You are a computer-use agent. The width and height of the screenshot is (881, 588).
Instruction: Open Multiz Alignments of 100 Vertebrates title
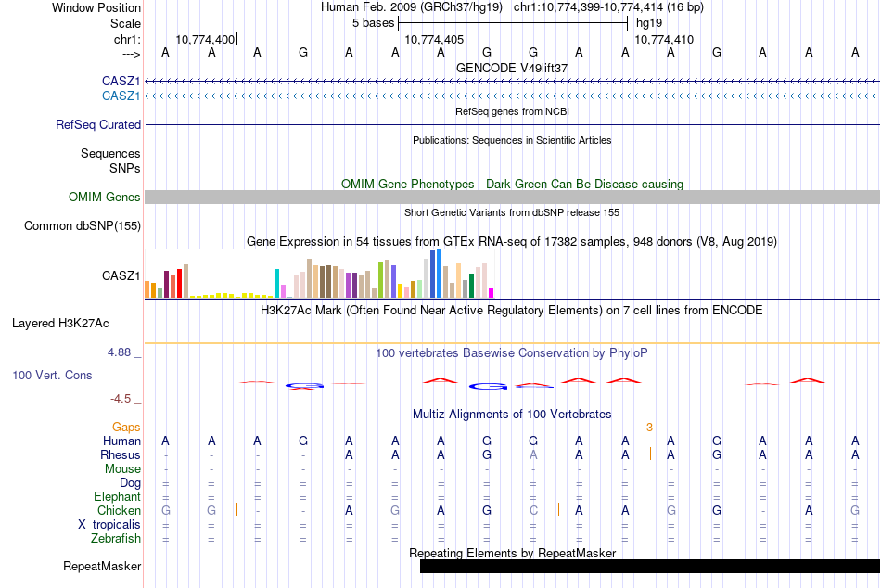point(512,415)
